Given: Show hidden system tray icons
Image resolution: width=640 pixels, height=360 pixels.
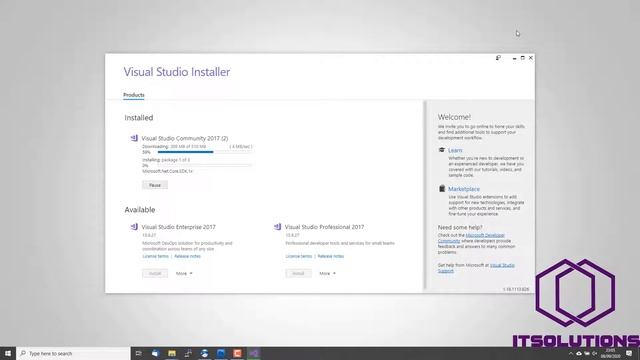Looking at the screenshot, I should [571, 353].
